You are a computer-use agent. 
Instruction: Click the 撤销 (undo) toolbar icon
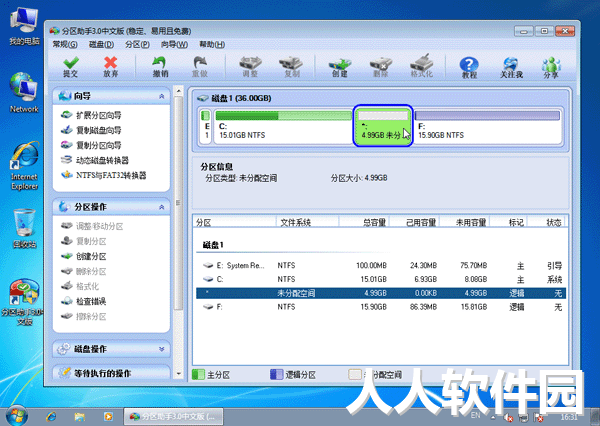160,67
